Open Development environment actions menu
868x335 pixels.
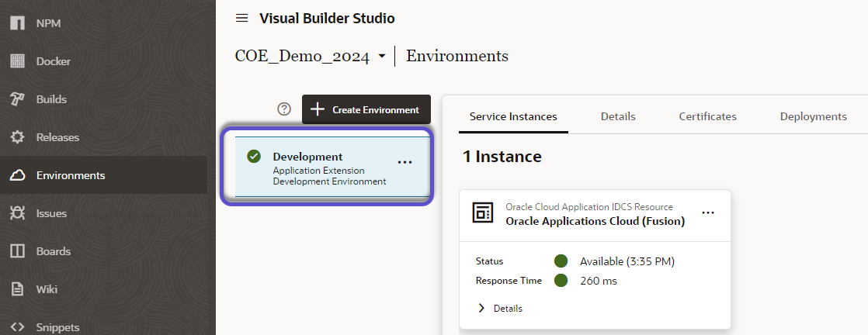(x=404, y=162)
